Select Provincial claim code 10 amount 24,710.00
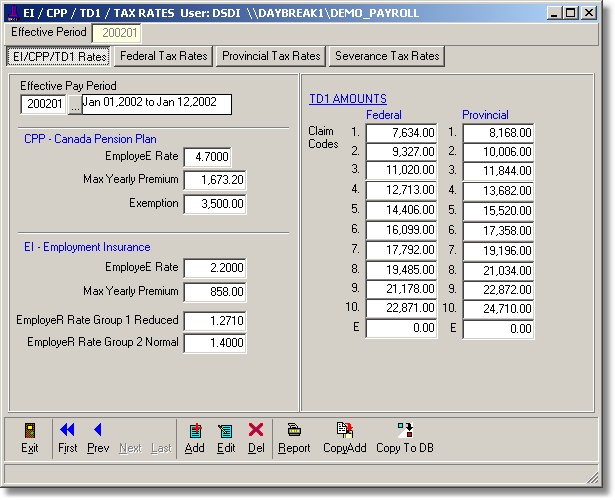This screenshot has height=500, width=615. 498,309
